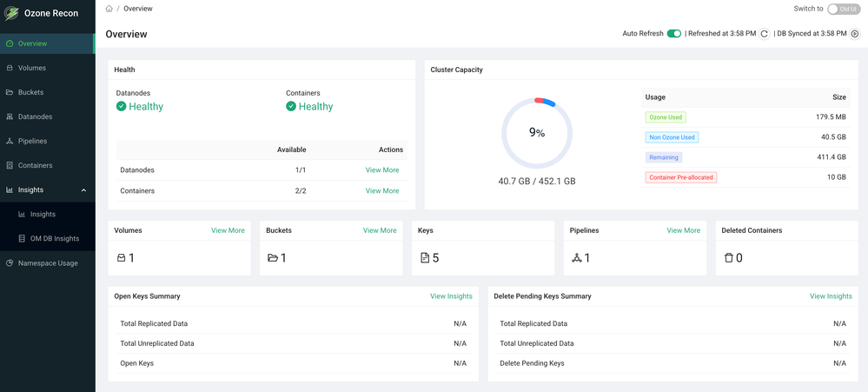
Task: Click the Volumes disk icon in sidebar
Action: coord(10,68)
